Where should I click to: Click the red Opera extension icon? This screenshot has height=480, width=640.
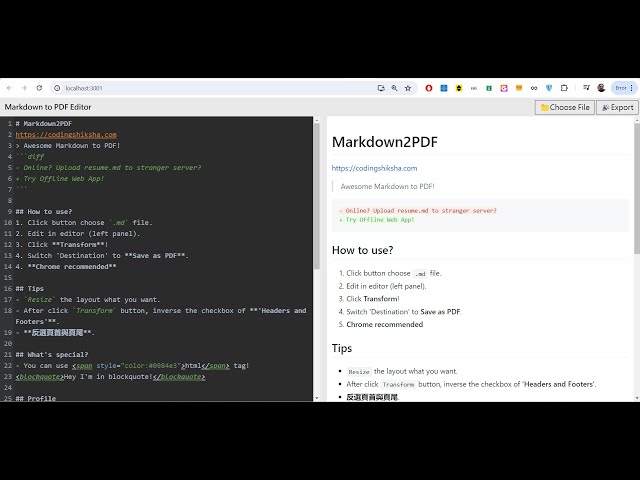click(429, 88)
